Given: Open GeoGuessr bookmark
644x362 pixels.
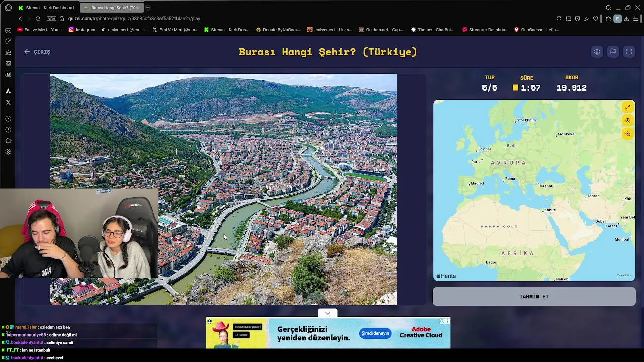Looking at the screenshot, I should point(536,30).
